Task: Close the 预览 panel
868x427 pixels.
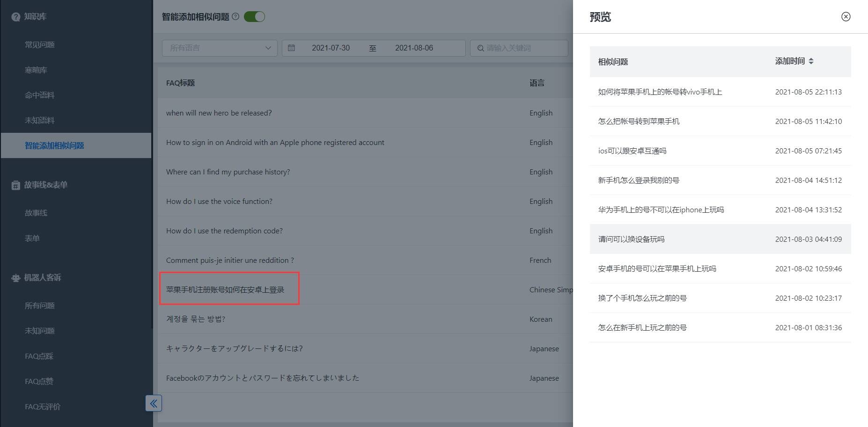Action: [x=846, y=17]
